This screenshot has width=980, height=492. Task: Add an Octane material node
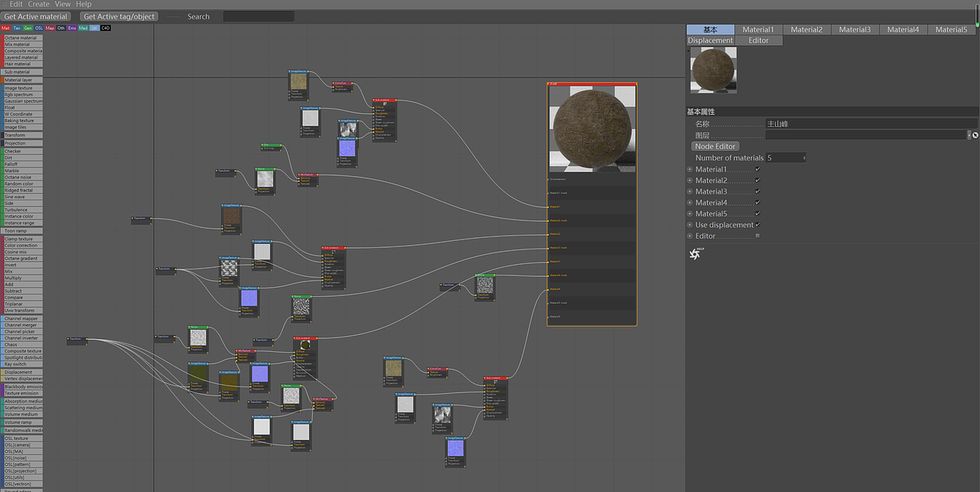coord(21,37)
